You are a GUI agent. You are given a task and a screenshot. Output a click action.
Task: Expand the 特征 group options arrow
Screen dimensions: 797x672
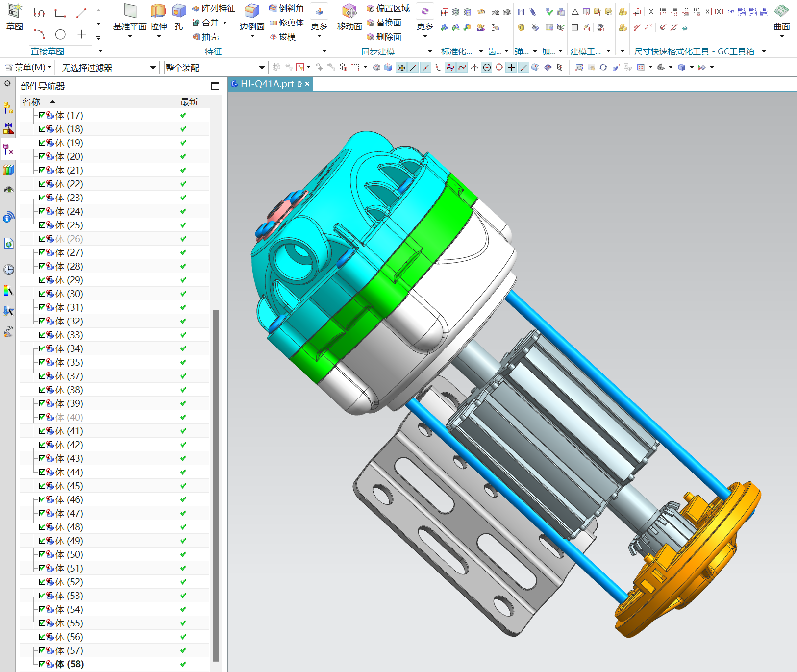[x=324, y=51]
